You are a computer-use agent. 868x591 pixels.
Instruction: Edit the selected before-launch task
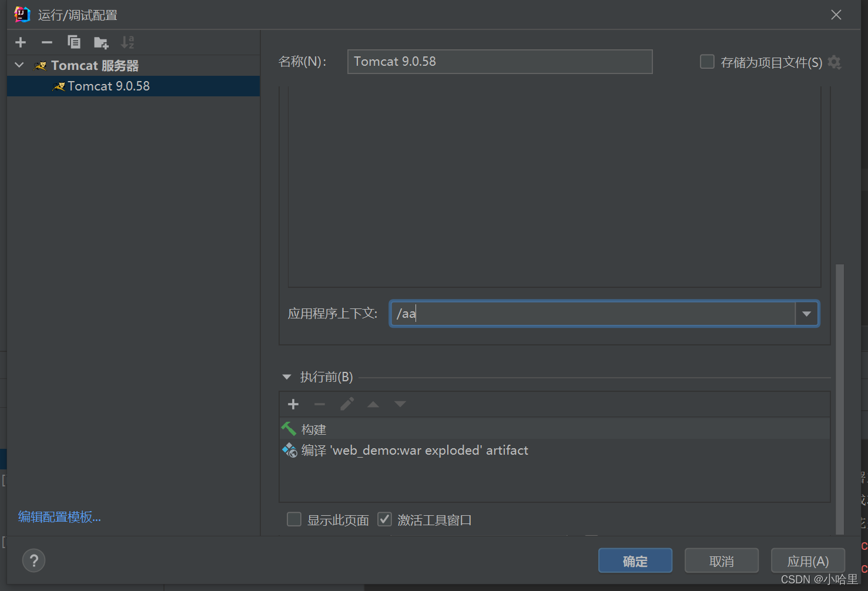[x=347, y=404]
